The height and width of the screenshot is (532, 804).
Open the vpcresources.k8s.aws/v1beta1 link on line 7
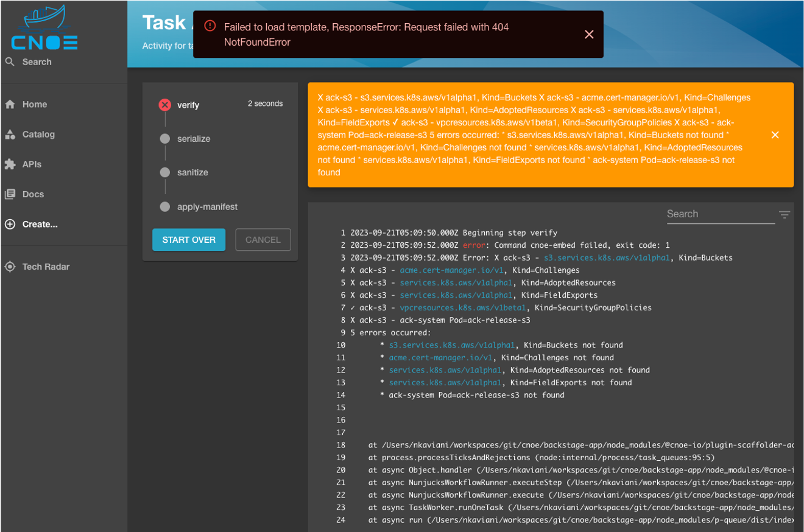(x=463, y=308)
